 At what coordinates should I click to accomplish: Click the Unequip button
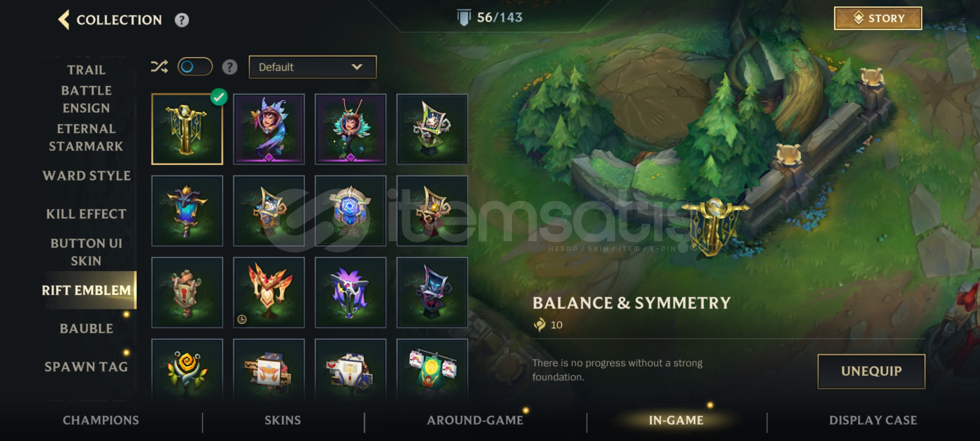pyautogui.click(x=871, y=371)
